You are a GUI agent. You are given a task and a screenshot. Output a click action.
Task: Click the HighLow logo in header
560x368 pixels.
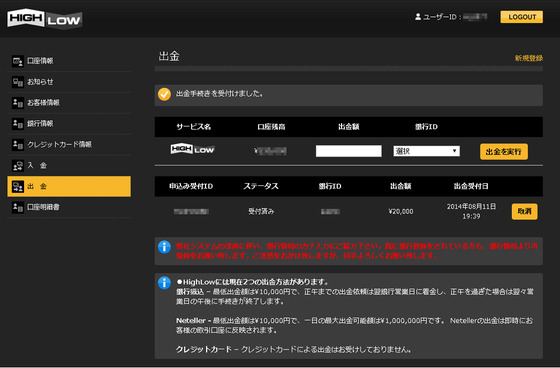pyautogui.click(x=45, y=18)
